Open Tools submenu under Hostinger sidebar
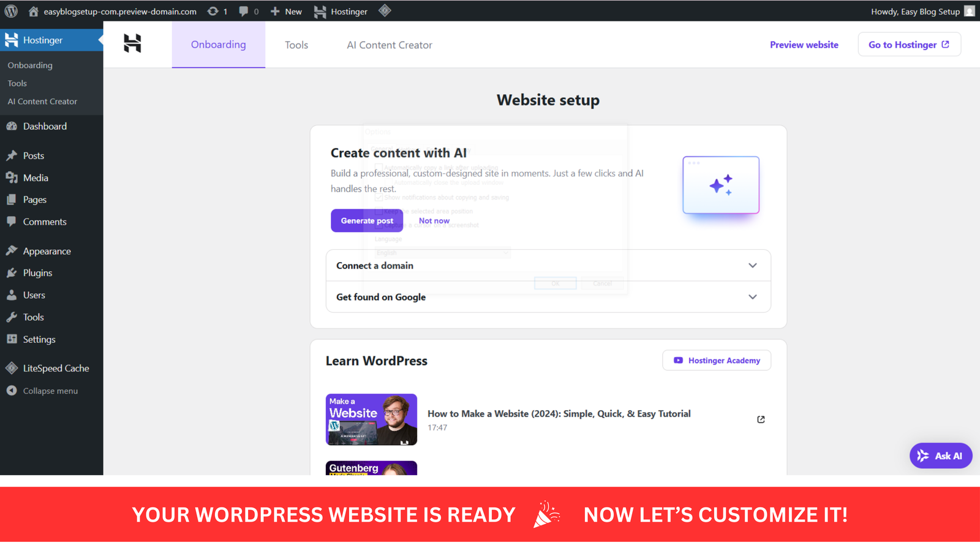 (x=17, y=83)
